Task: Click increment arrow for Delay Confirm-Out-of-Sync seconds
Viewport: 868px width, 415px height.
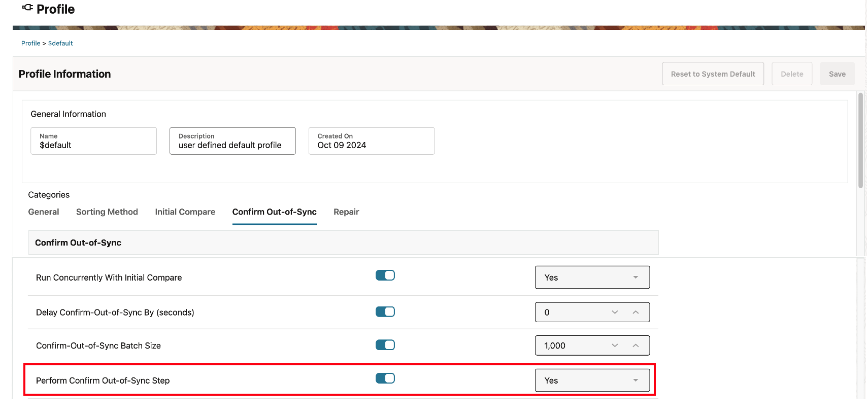Action: coord(636,312)
